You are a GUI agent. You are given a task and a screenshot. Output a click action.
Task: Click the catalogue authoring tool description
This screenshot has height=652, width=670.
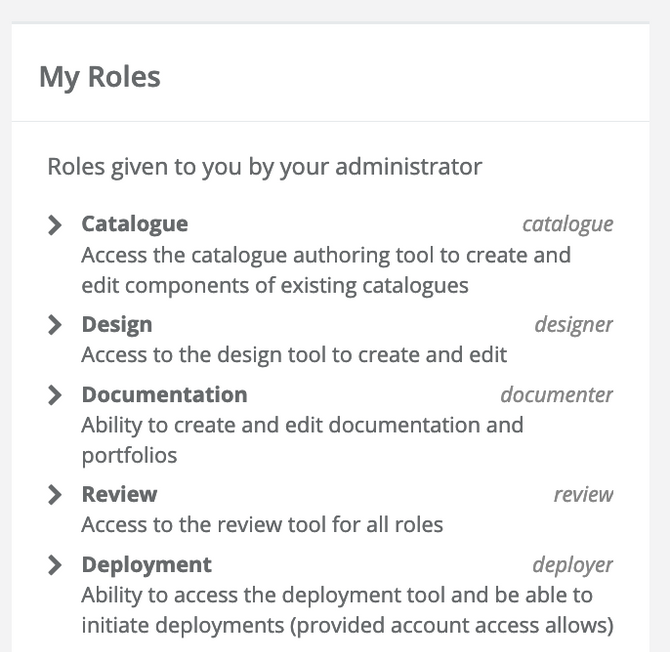click(x=325, y=270)
